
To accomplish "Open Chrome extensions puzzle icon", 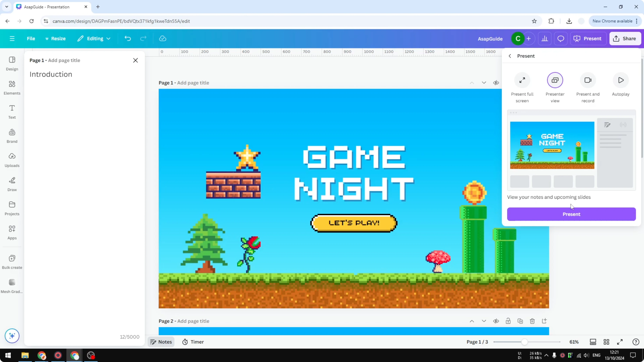I will (x=551, y=21).
